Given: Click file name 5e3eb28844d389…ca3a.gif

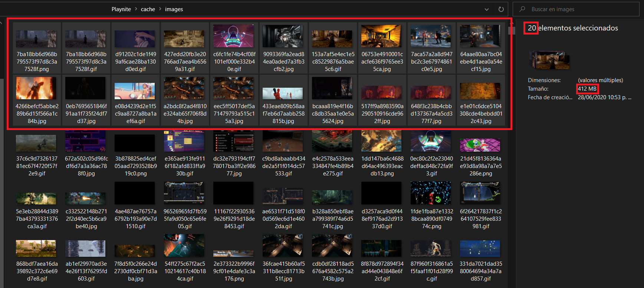Looking at the screenshot, I should click(x=37, y=219).
